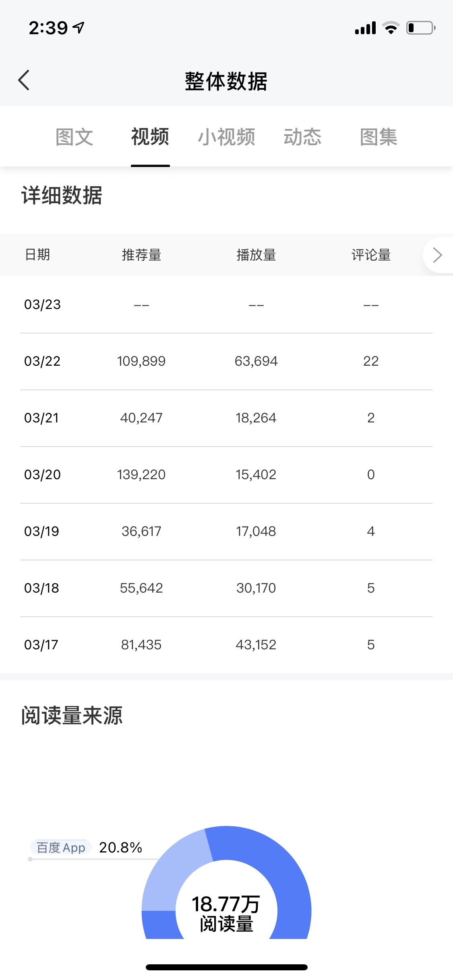This screenshot has height=980, width=453.
Task: Tap the 播放量 column header
Action: coord(256,255)
